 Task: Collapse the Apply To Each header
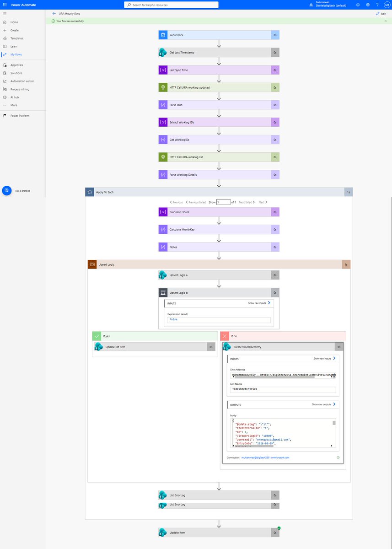[x=219, y=192]
